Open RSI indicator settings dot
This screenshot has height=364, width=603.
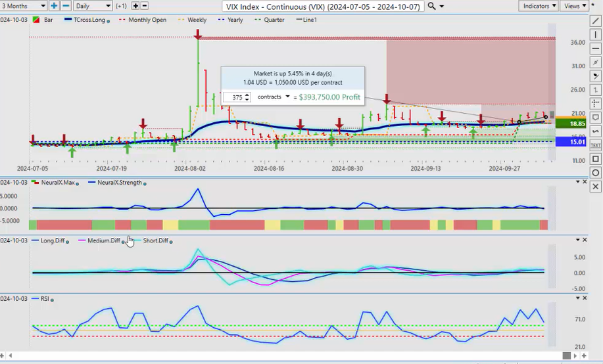pyautogui.click(x=52, y=300)
